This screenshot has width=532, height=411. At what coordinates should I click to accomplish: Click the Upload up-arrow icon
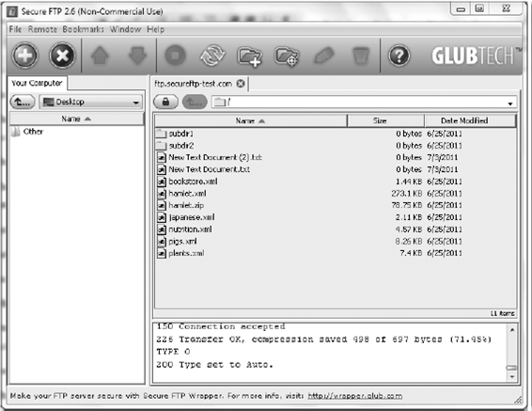click(x=100, y=55)
